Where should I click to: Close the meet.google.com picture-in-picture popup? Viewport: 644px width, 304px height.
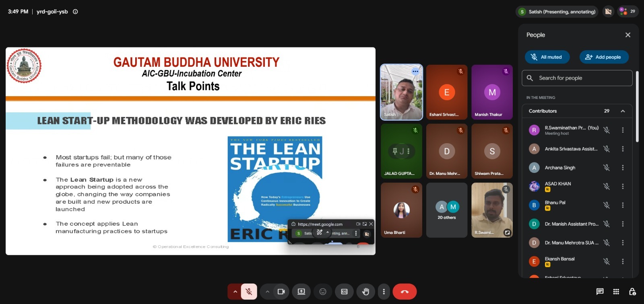tap(371, 224)
